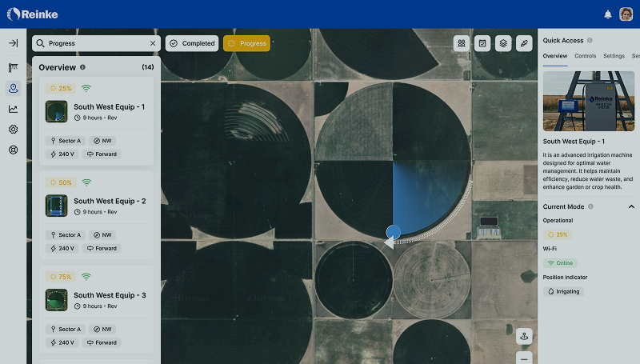Click South West Equip - 3 thumbnail
The image size is (640, 364).
pyautogui.click(x=56, y=300)
